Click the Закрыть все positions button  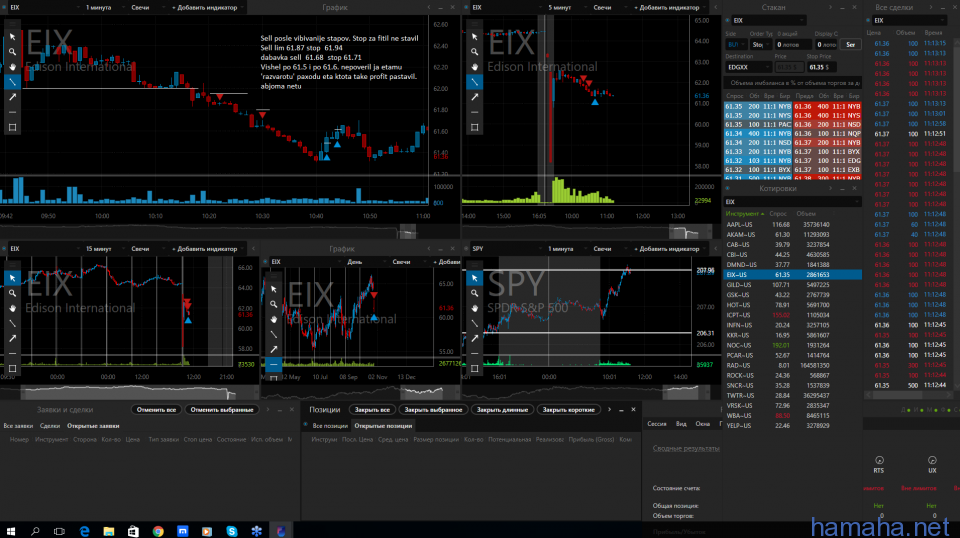pyautogui.click(x=372, y=409)
